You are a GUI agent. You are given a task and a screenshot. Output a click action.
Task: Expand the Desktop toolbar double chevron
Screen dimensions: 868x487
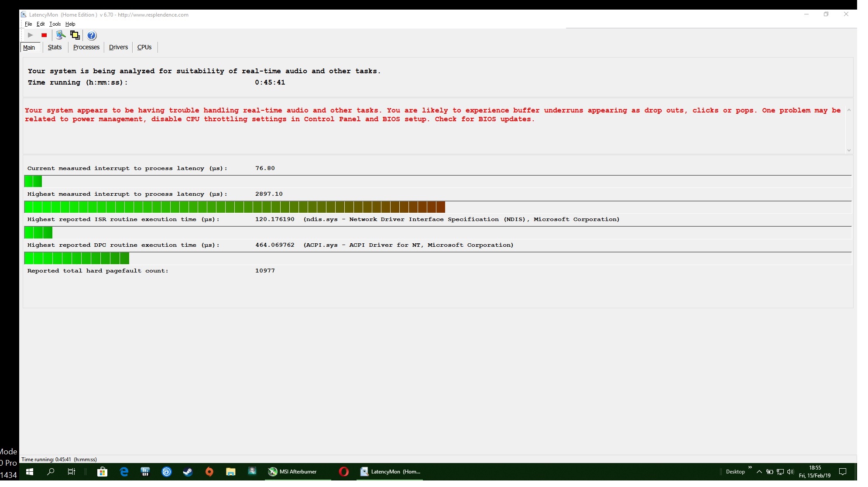coord(750,468)
